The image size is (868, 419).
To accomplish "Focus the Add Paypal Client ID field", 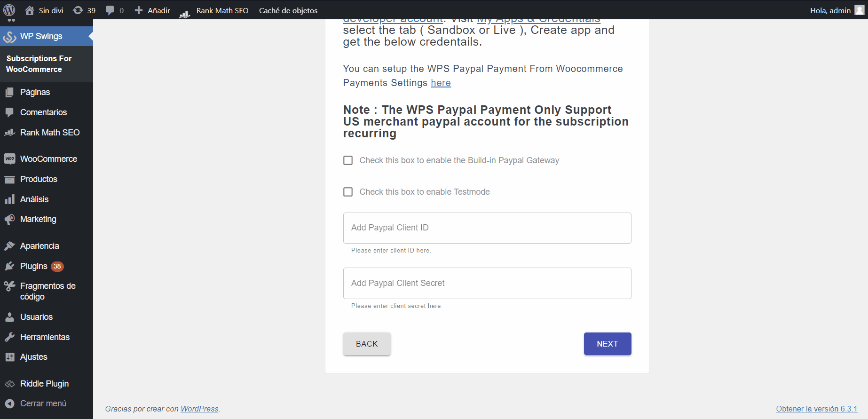I will pos(487,228).
